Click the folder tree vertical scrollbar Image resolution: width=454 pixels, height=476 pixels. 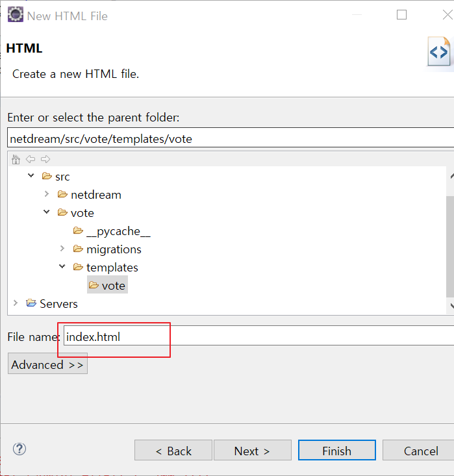click(450, 247)
